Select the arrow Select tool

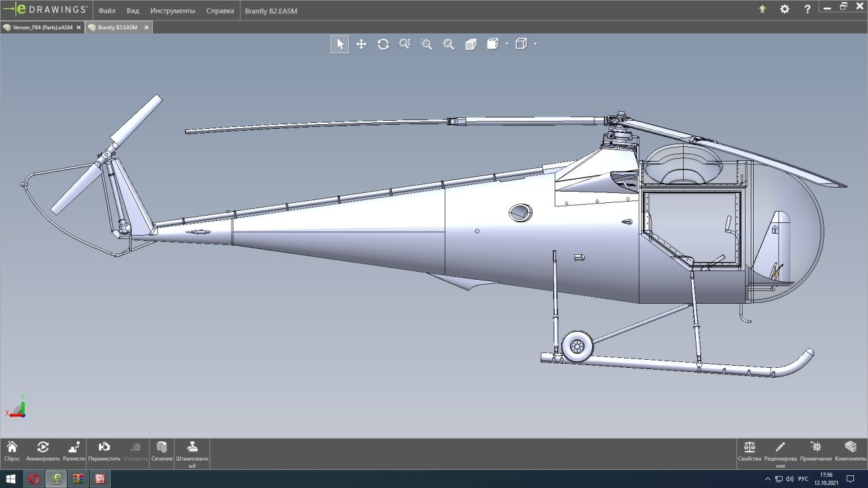(x=340, y=44)
